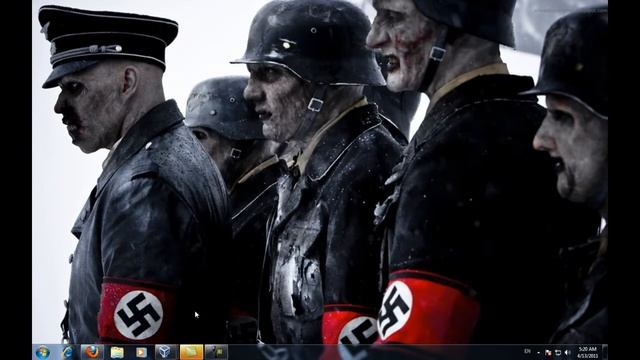
Task: Open the clock showing 5:20 AM
Action: [x=587, y=352]
